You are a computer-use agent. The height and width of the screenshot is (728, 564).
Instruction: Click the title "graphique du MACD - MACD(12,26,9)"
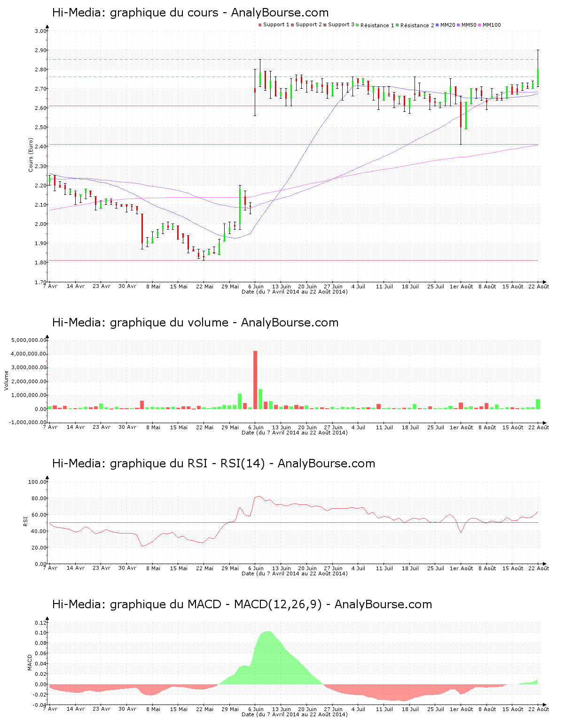pyautogui.click(x=216, y=604)
